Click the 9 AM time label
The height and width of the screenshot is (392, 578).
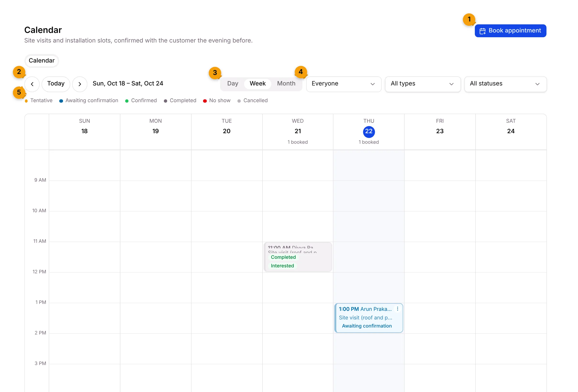click(40, 180)
